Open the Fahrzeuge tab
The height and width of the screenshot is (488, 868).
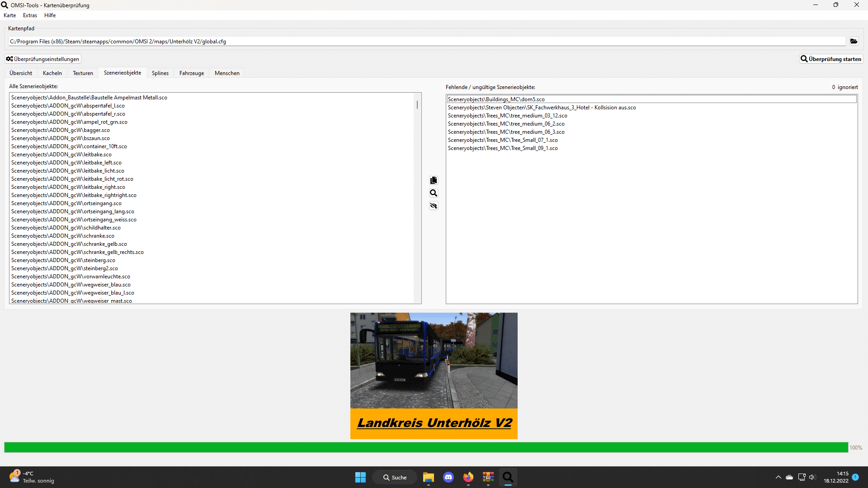point(191,73)
